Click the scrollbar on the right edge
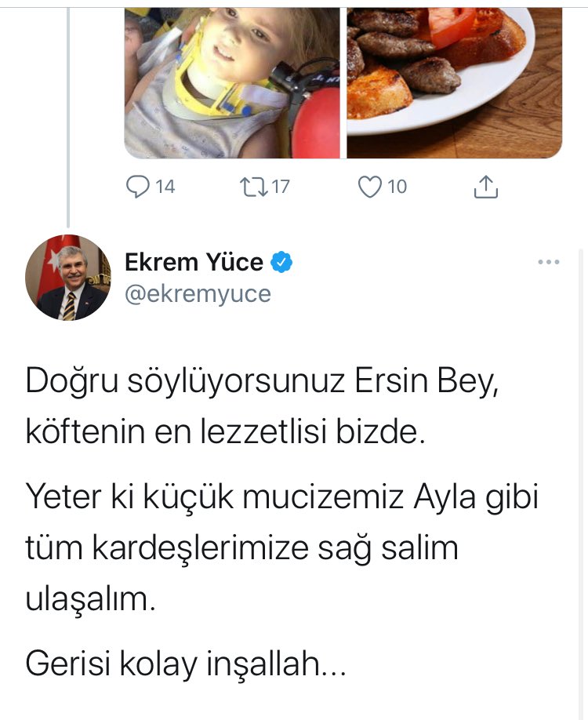 (x=582, y=484)
